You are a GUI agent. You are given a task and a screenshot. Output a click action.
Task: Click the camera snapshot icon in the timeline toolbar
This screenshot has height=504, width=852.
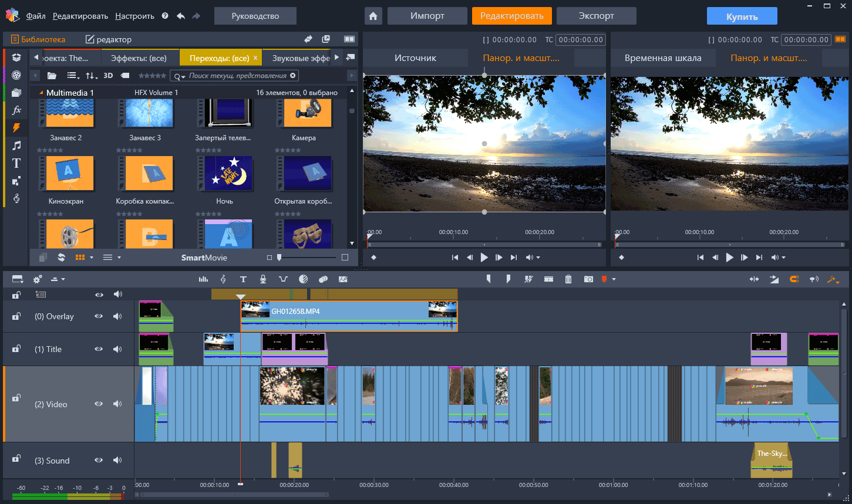point(588,279)
